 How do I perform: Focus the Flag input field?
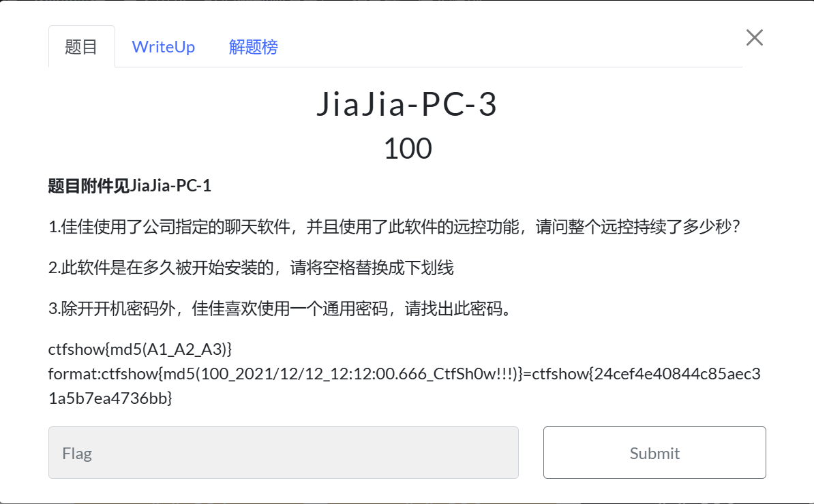[284, 453]
